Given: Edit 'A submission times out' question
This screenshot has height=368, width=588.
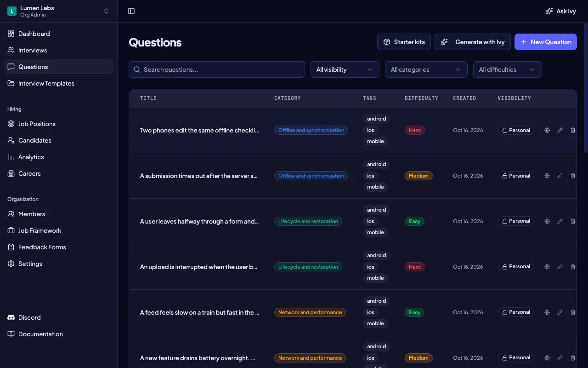Looking at the screenshot, I should pyautogui.click(x=560, y=176).
